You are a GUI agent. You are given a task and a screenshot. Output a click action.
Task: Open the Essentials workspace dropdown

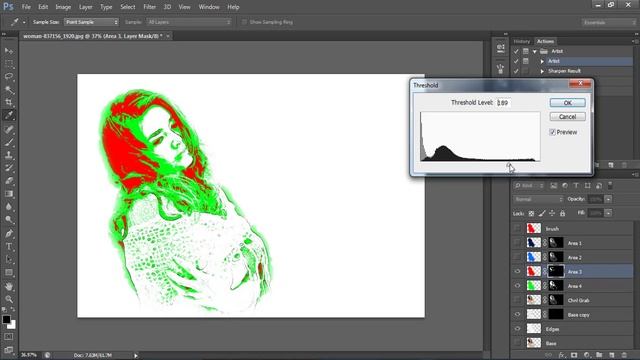coord(609,22)
